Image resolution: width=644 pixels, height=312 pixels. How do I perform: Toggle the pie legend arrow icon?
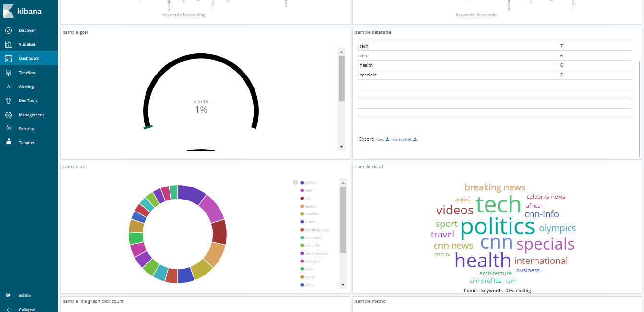[296, 183]
